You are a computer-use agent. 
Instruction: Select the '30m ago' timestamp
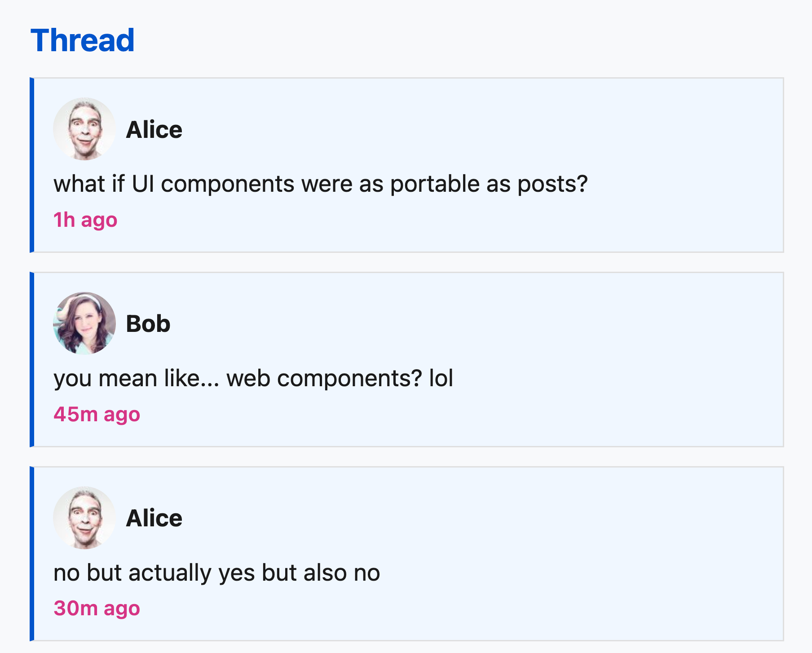(x=97, y=609)
